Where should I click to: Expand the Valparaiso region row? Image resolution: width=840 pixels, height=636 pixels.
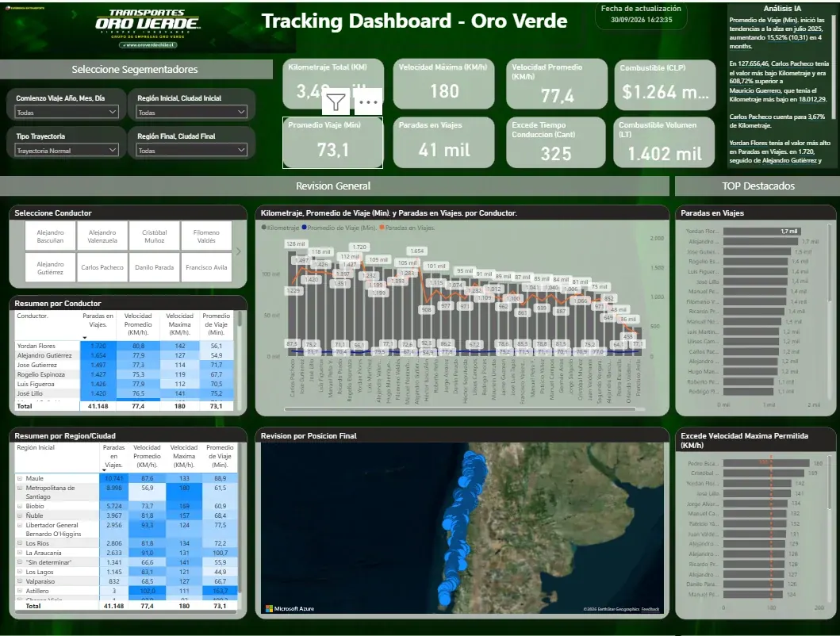click(x=20, y=581)
